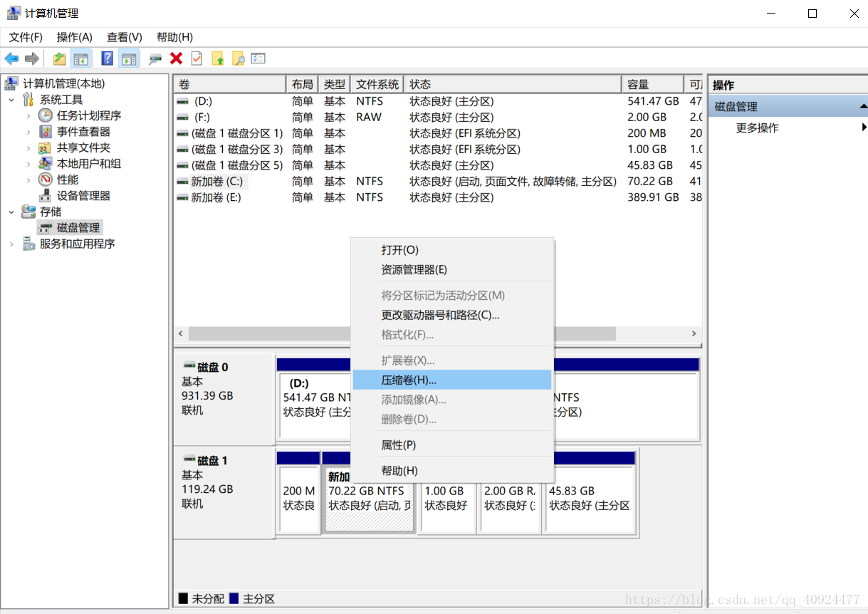The height and width of the screenshot is (614, 868).
Task: Select 任务计划程序 clock icon node
Action: 46,115
